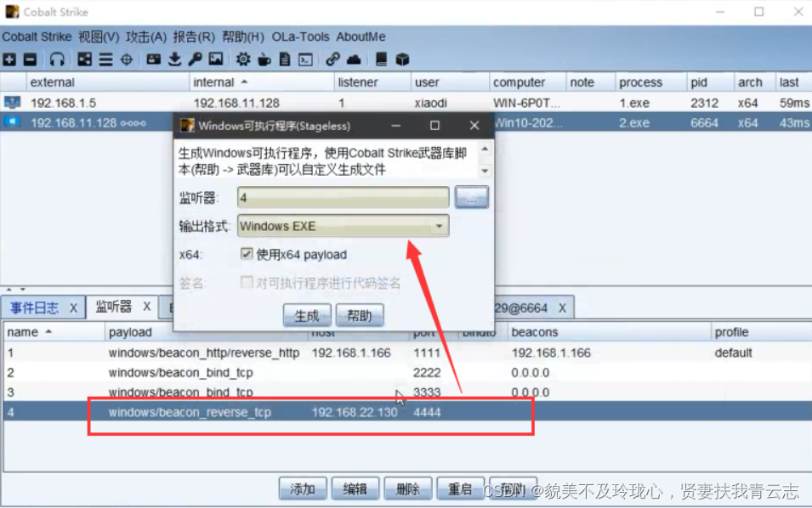Click host cell 192.168.22.130
The height and width of the screenshot is (508, 812).
coord(355,412)
